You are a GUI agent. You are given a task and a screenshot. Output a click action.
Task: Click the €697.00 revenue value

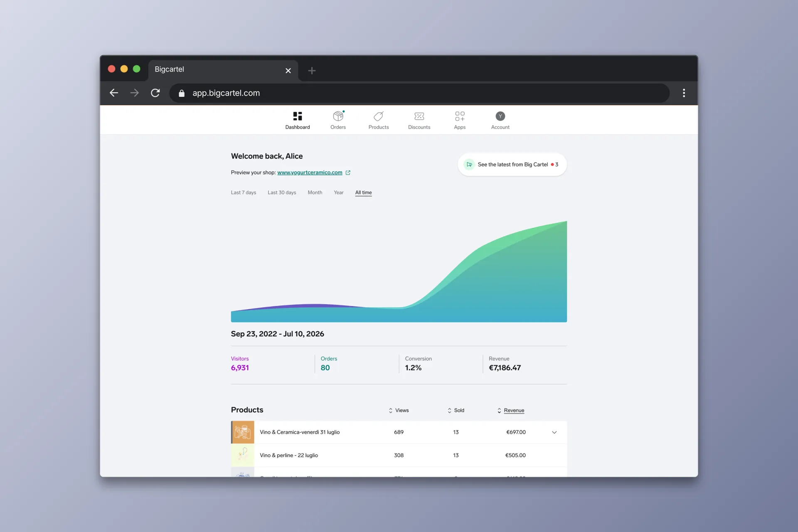click(516, 432)
